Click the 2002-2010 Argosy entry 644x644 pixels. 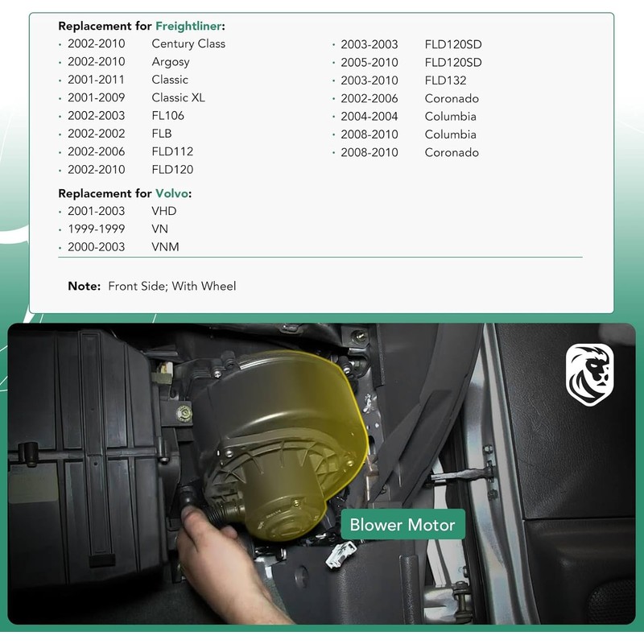129,62
